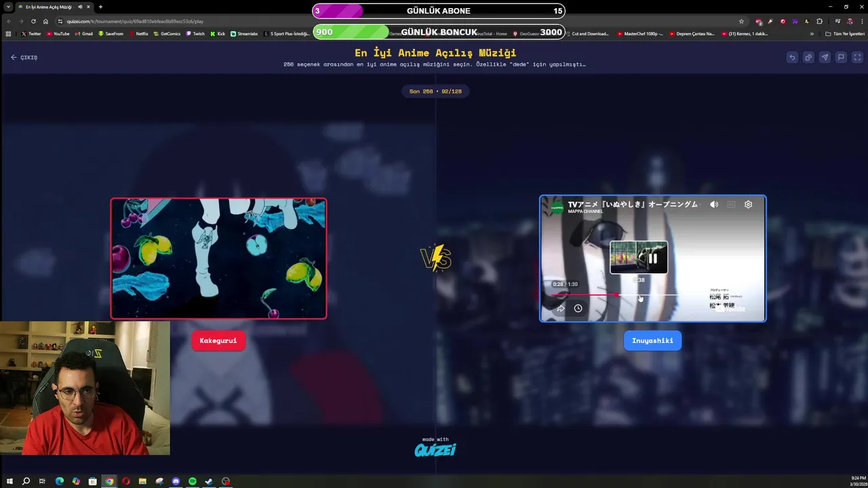Open Streamlabs bookmark
The image size is (868, 488).
(244, 33)
